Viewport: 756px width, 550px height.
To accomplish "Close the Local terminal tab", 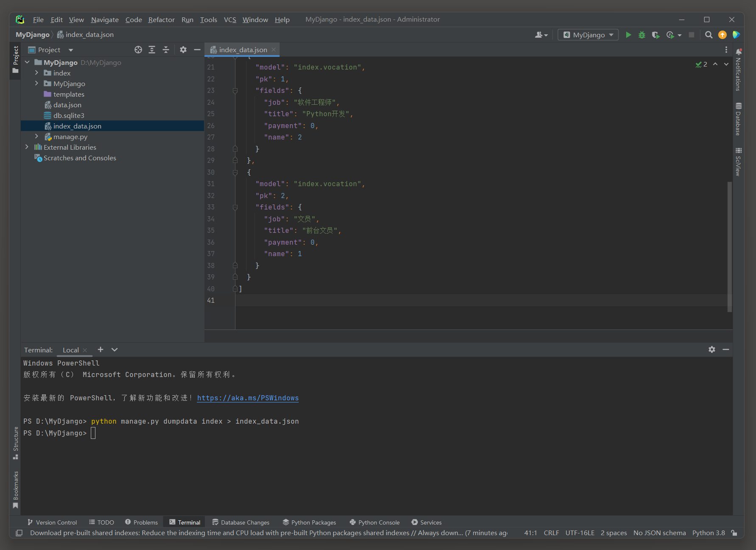I will click(85, 350).
